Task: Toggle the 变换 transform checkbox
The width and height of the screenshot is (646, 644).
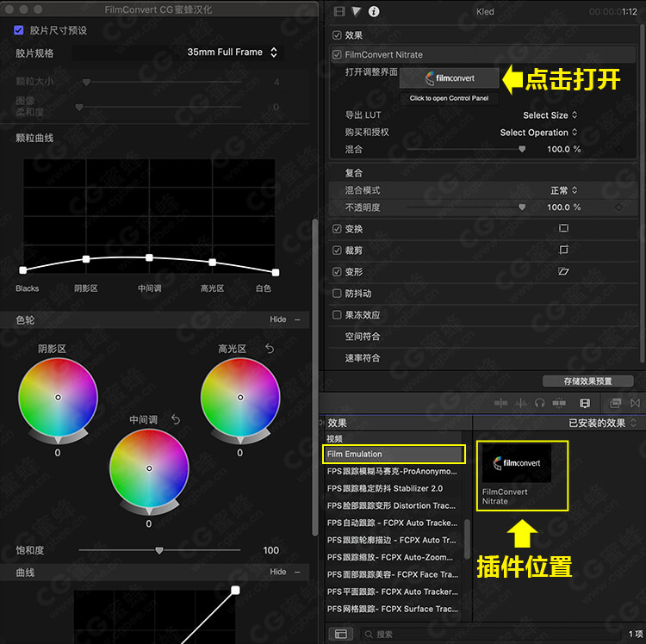Action: (x=337, y=229)
